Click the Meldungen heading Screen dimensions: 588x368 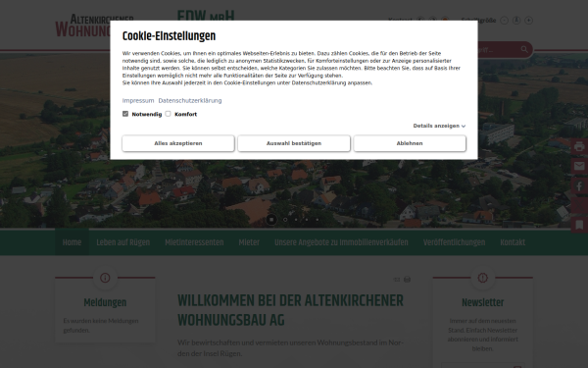105,302
